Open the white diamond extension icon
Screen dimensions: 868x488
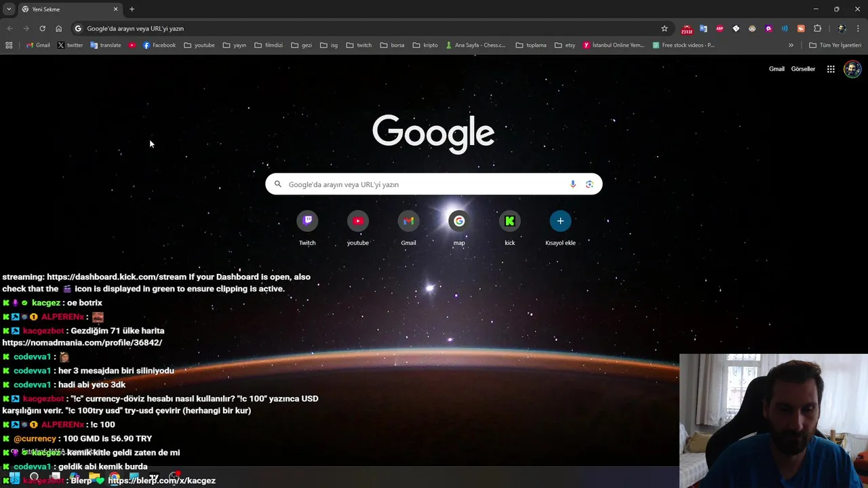(x=736, y=28)
